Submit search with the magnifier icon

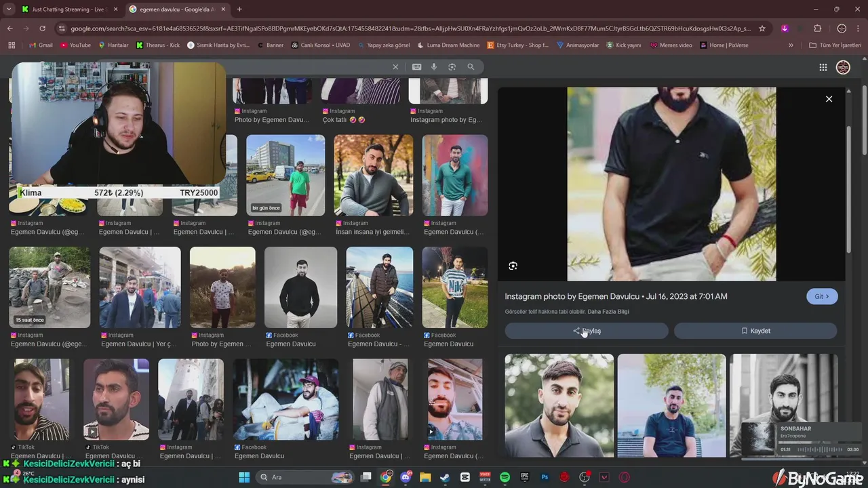click(471, 67)
